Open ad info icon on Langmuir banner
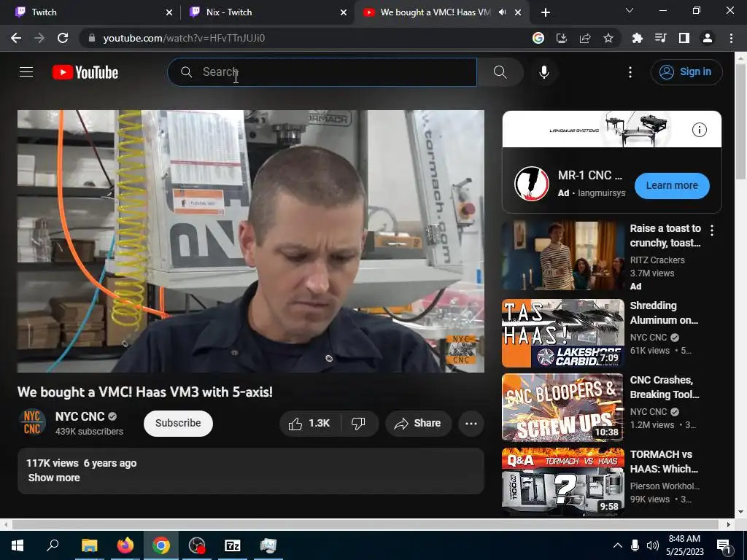This screenshot has width=747, height=560. click(x=699, y=130)
